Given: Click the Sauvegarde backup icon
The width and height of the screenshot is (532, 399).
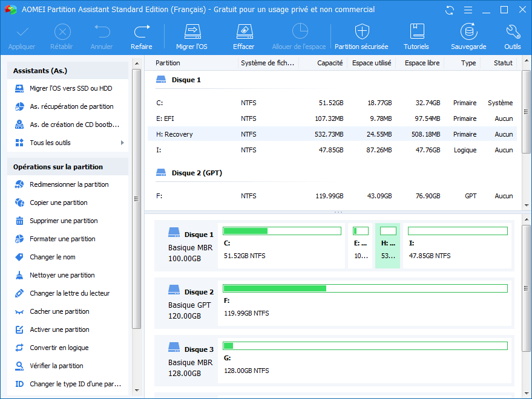Looking at the screenshot, I should [468, 32].
